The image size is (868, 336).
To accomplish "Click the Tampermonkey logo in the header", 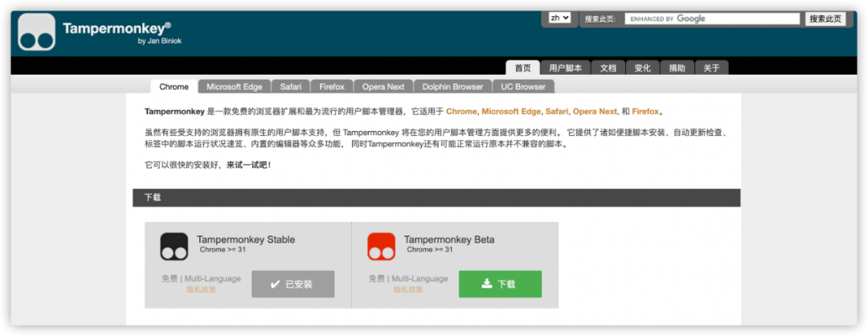I will click(36, 32).
